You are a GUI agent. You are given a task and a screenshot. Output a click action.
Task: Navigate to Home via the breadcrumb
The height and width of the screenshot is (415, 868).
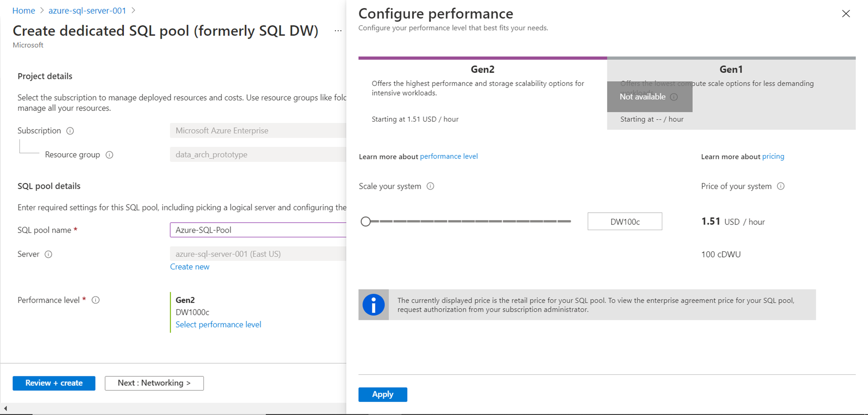coord(23,10)
